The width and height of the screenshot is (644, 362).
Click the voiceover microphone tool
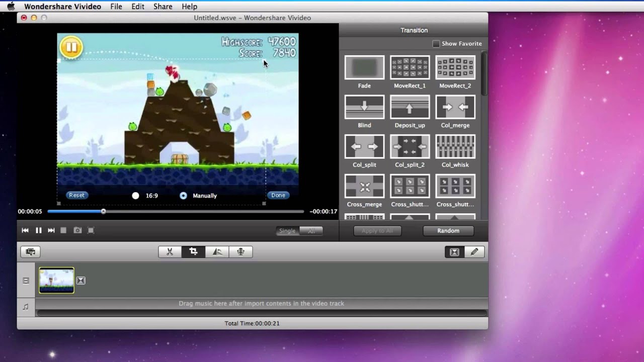point(240,252)
